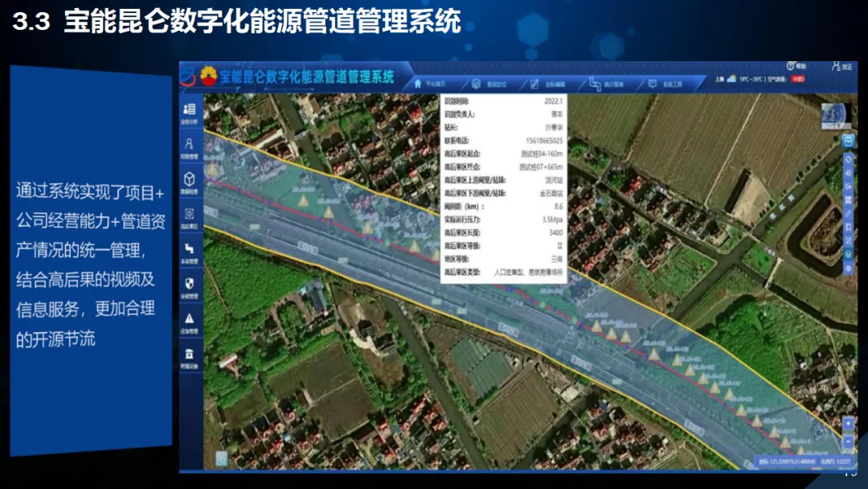The height and width of the screenshot is (489, 868).
Task: Switch to the 查询定位 tab
Action: click(x=489, y=84)
